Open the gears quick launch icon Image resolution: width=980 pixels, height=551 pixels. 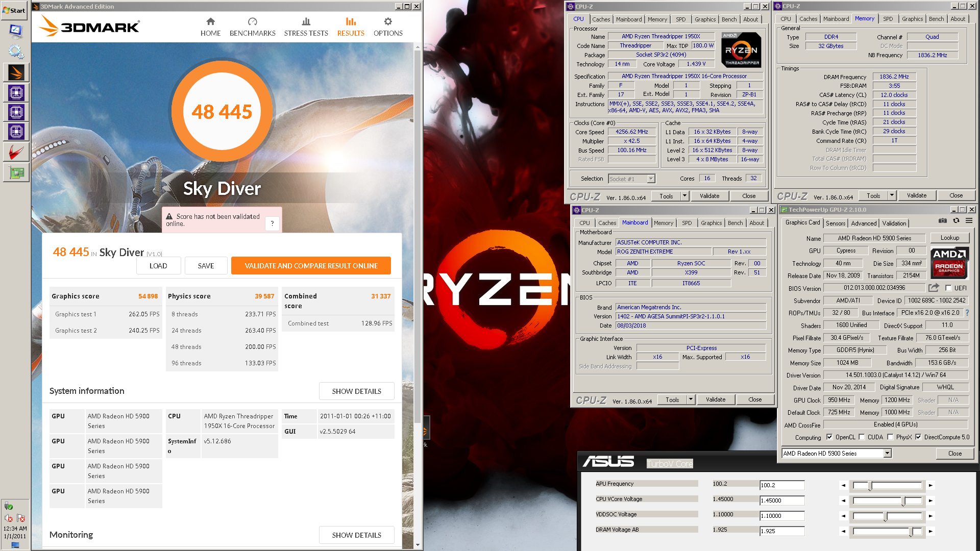16,52
